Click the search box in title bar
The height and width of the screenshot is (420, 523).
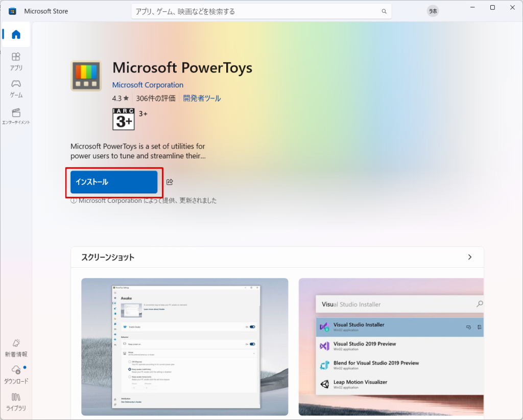255,11
